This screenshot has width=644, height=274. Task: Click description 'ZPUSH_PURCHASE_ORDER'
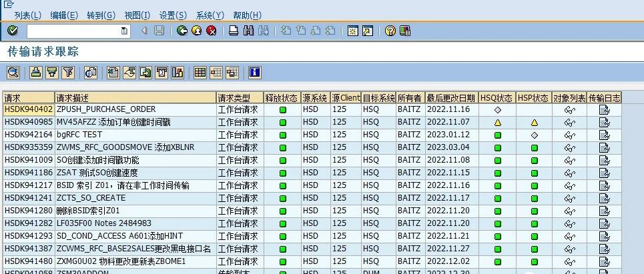106,109
